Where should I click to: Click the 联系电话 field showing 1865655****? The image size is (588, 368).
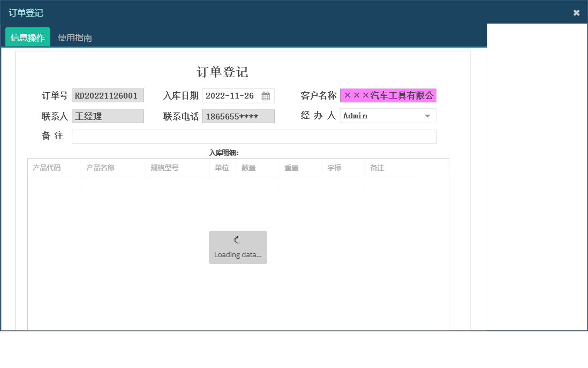(238, 116)
